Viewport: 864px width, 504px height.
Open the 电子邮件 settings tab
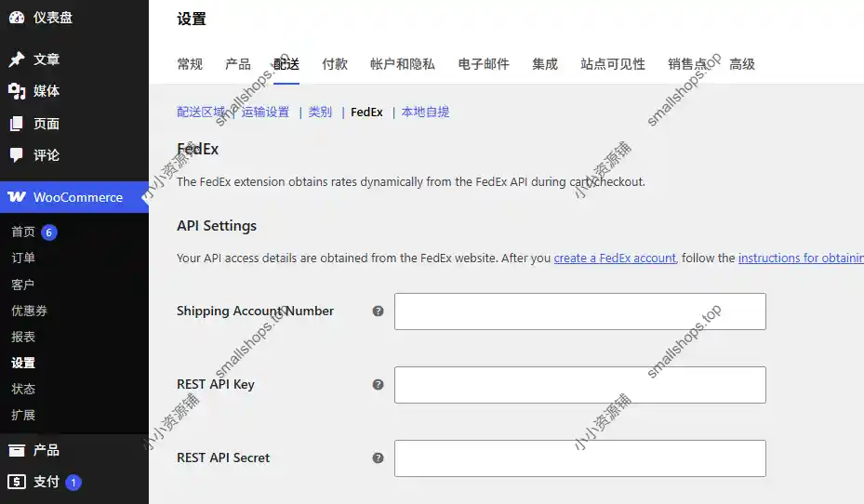(484, 64)
